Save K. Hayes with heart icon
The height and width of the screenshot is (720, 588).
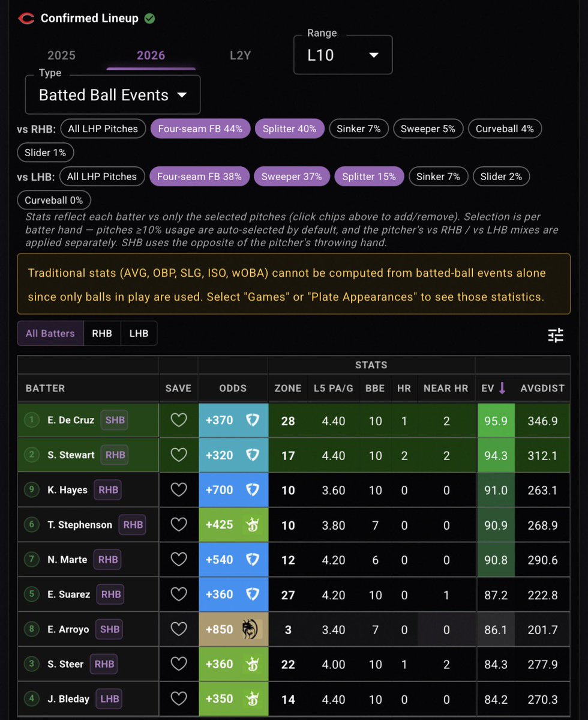point(179,490)
